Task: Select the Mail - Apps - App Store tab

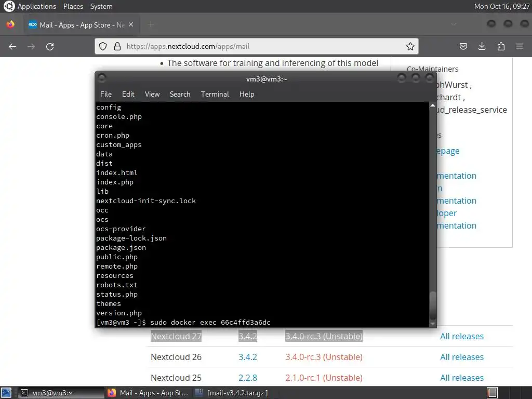Action: coord(82,25)
